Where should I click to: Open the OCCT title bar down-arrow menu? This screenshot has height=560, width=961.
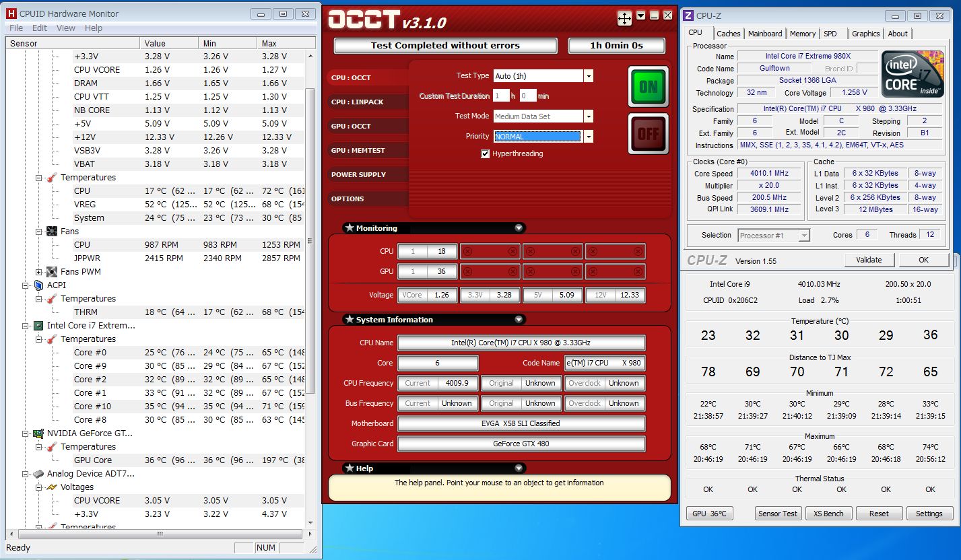coord(640,15)
